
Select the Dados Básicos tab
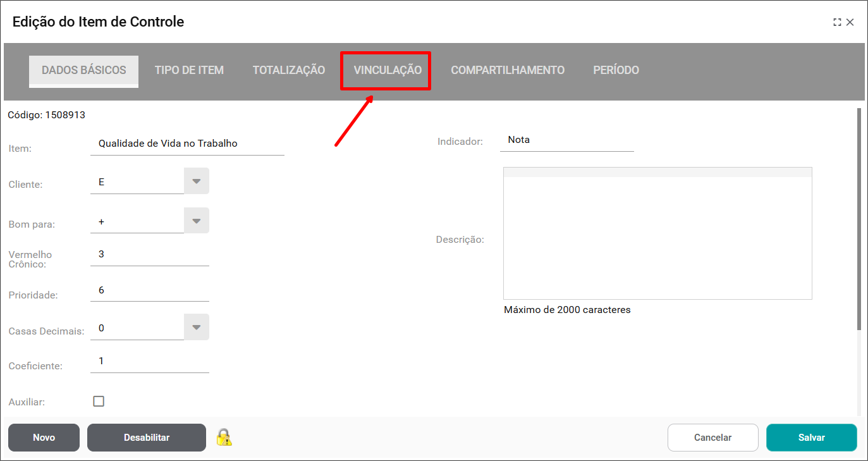[84, 70]
